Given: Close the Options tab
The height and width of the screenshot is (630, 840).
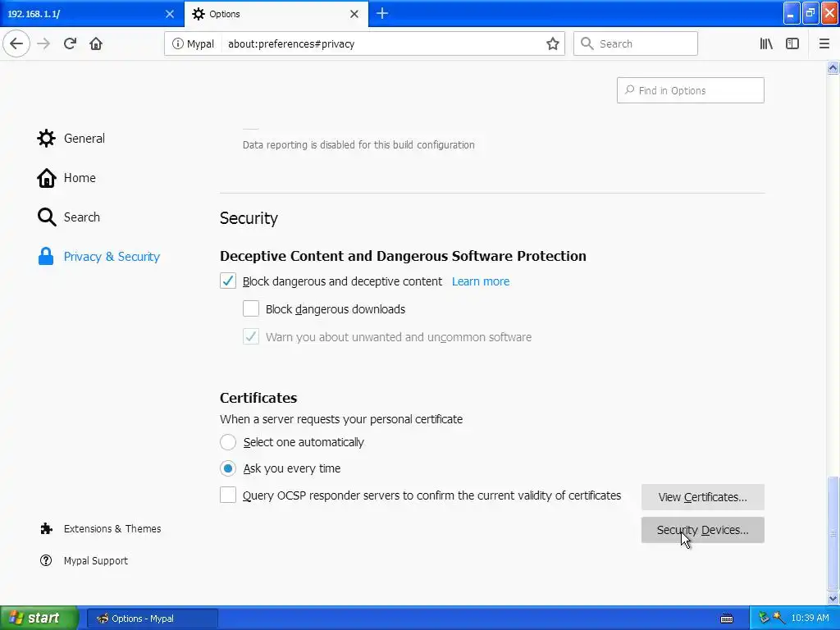Looking at the screenshot, I should [354, 14].
